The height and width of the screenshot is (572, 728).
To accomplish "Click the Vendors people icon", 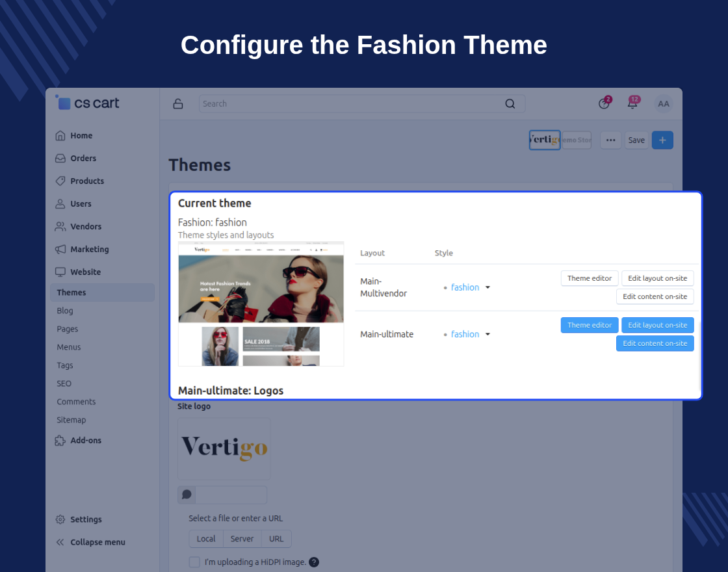I will click(60, 227).
